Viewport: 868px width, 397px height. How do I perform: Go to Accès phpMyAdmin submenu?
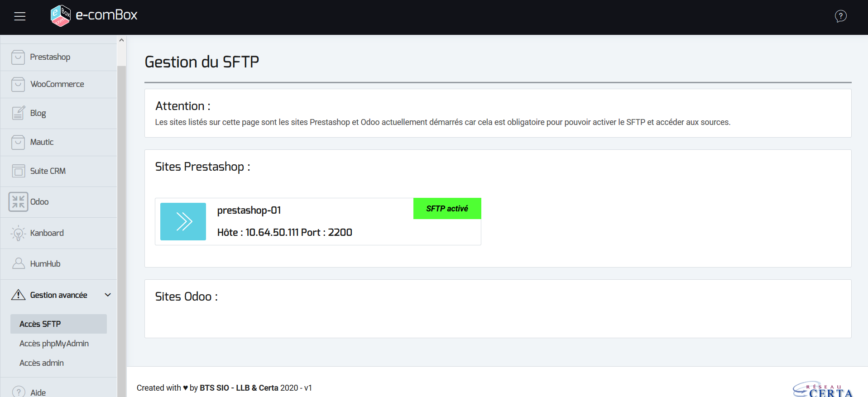pyautogui.click(x=54, y=344)
